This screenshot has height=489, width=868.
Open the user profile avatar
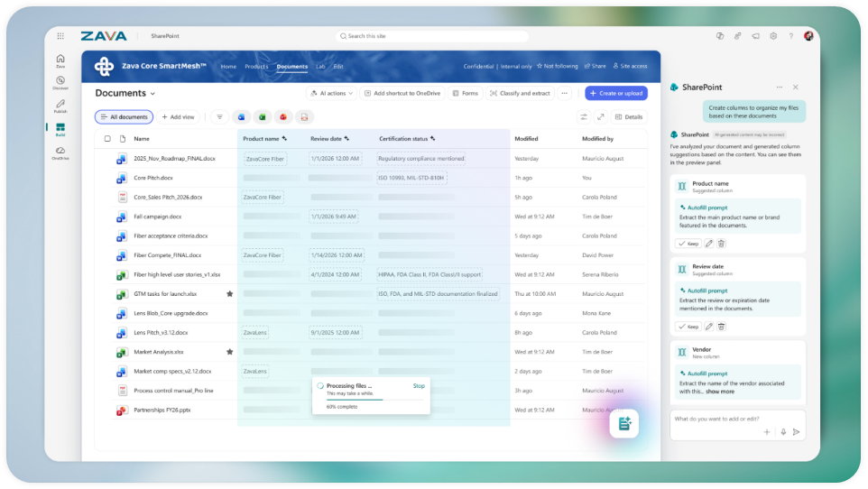pos(808,36)
